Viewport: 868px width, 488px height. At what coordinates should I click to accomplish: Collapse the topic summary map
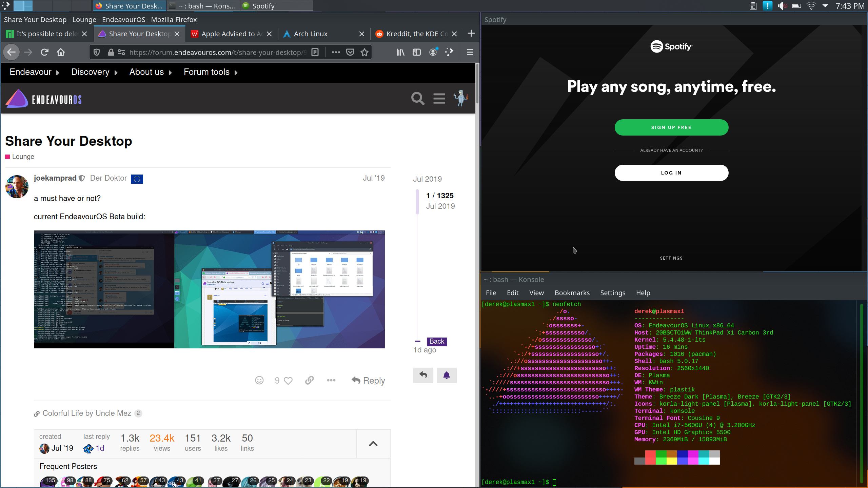click(x=373, y=444)
